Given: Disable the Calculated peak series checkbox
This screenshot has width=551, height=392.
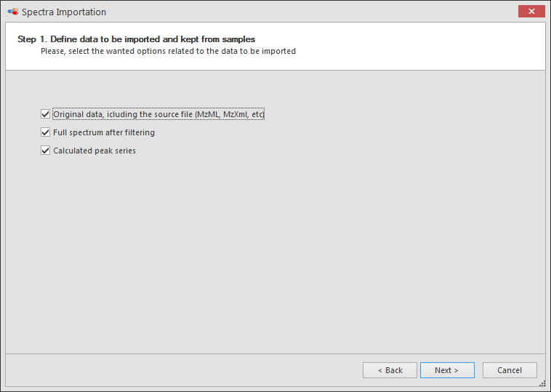Looking at the screenshot, I should click(45, 151).
